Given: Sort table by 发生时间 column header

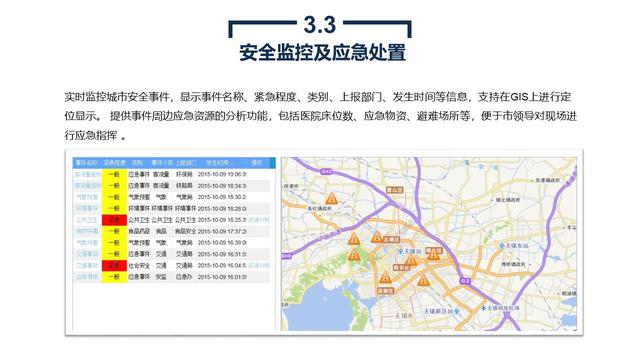Looking at the screenshot, I should point(218,163).
